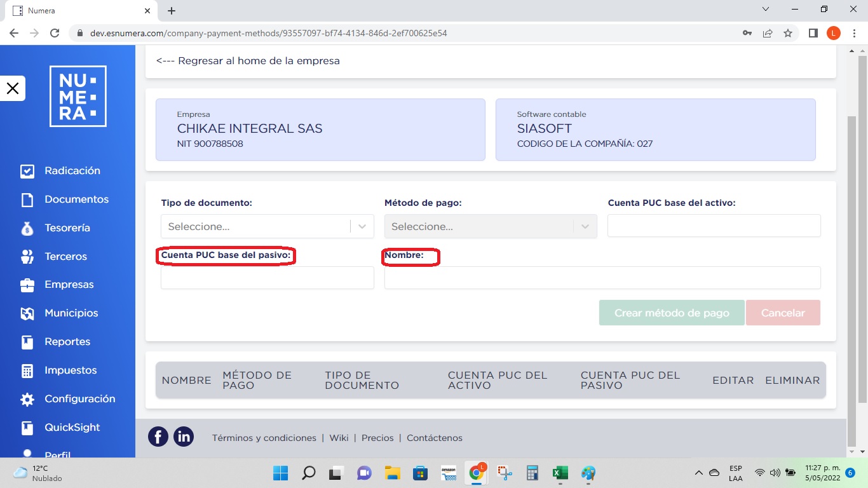
Task: Open the Snipping Tool in taskbar
Action: [x=505, y=473]
